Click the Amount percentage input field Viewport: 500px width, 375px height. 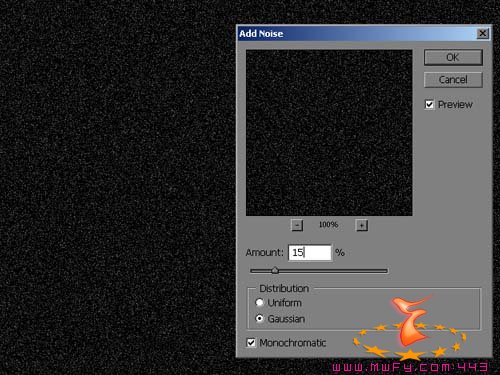(x=310, y=253)
